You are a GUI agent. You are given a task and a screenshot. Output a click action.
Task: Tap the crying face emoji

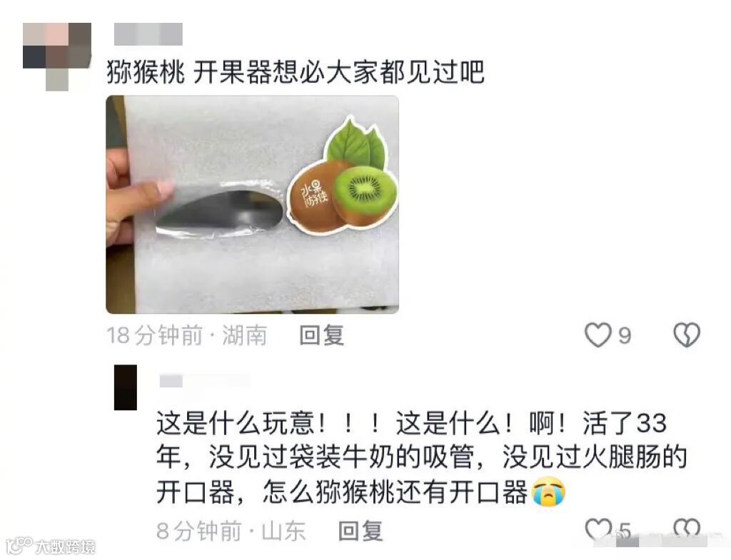tap(549, 492)
